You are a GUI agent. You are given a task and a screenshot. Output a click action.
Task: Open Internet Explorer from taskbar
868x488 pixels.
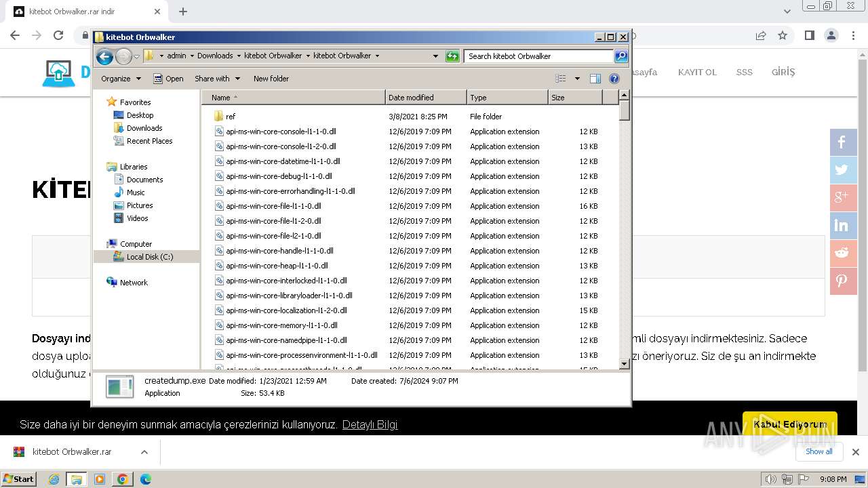54,479
